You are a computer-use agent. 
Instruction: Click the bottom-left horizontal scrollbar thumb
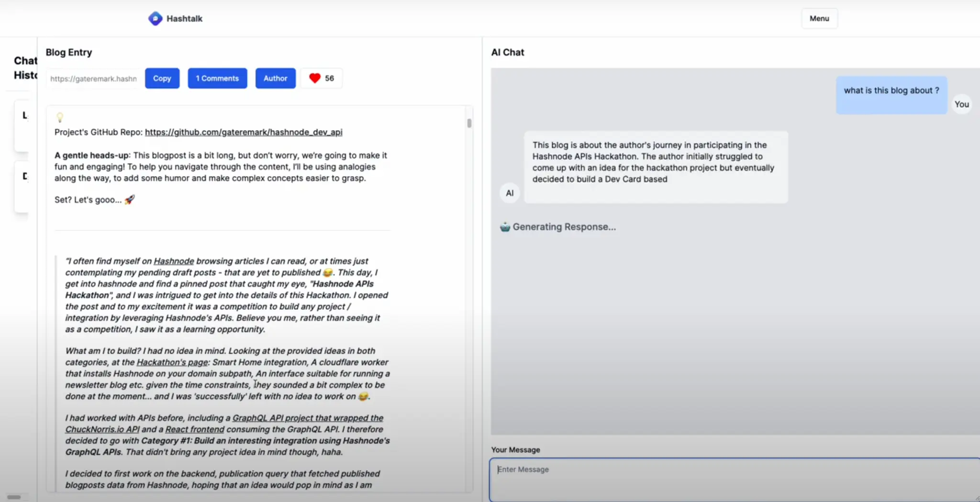[x=14, y=497]
